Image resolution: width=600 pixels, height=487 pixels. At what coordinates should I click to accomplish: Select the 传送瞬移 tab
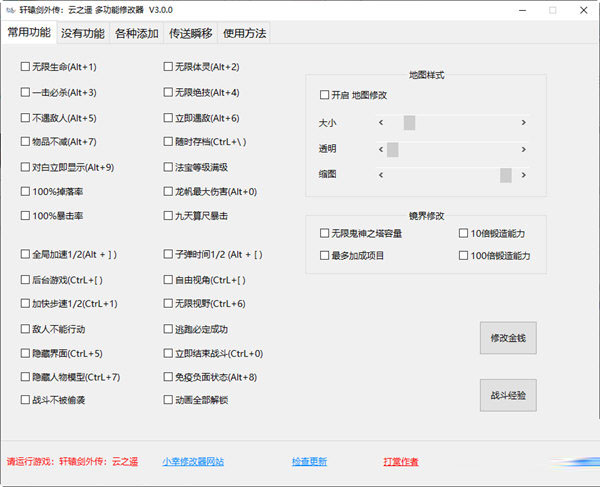(191, 33)
